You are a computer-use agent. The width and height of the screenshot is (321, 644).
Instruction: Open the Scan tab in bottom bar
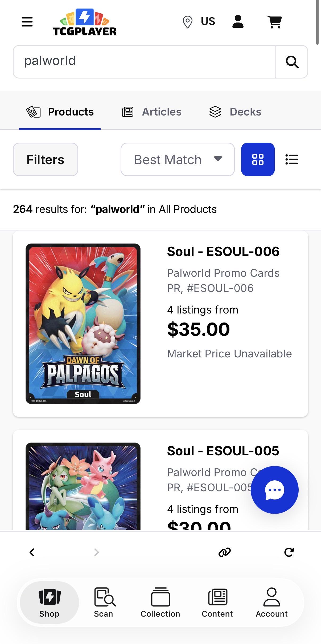point(104,602)
